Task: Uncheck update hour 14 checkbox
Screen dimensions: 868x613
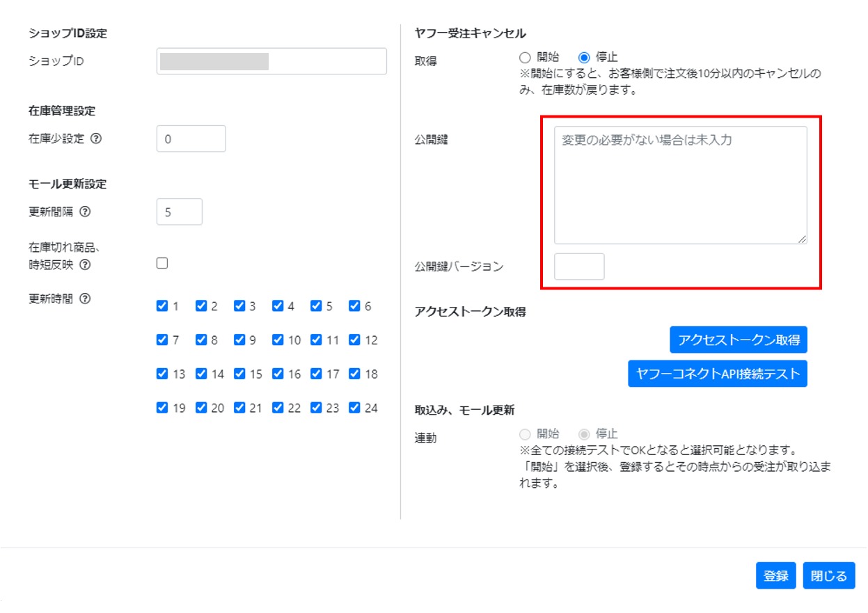Action: [201, 374]
